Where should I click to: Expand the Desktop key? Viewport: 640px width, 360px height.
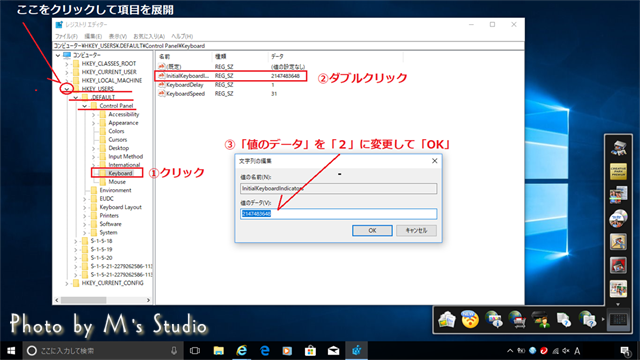93,148
